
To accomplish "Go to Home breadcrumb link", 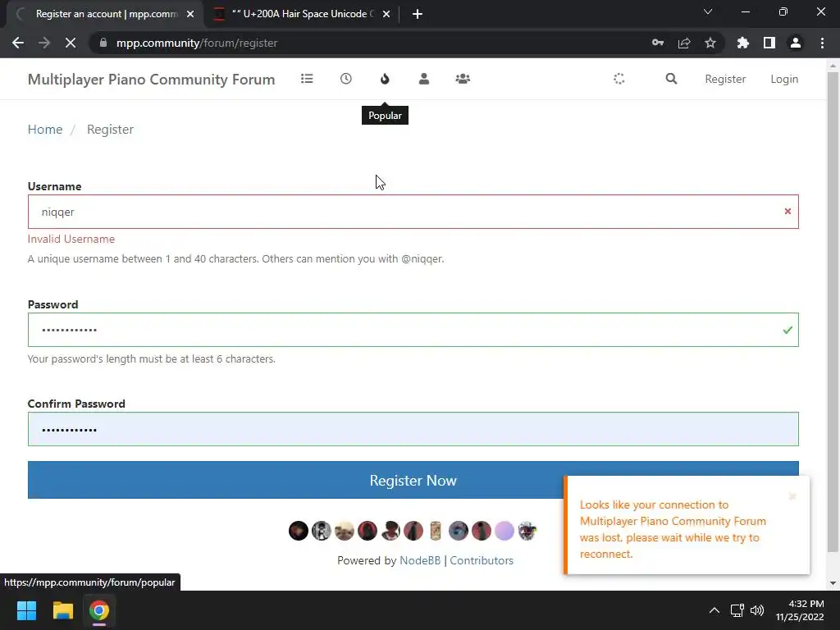I will [45, 129].
